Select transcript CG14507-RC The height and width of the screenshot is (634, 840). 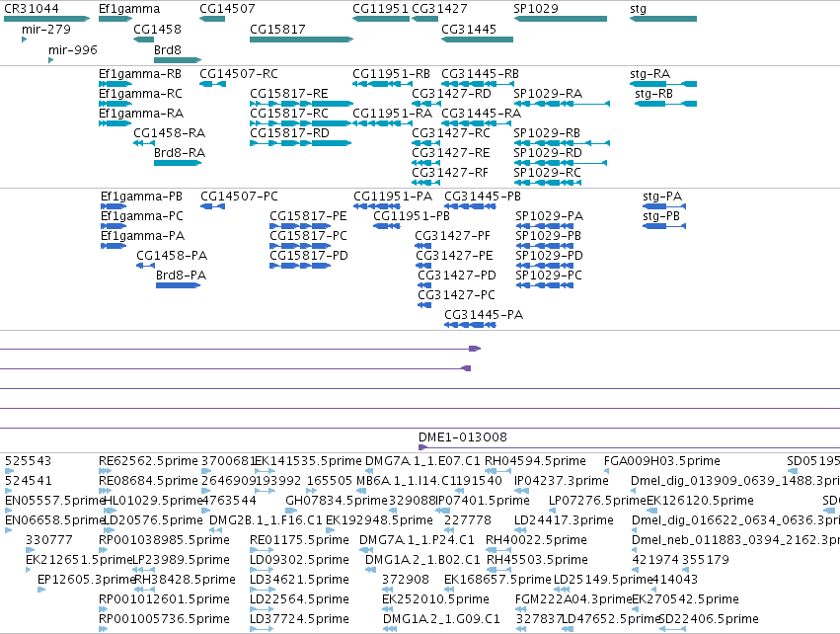[x=239, y=74]
